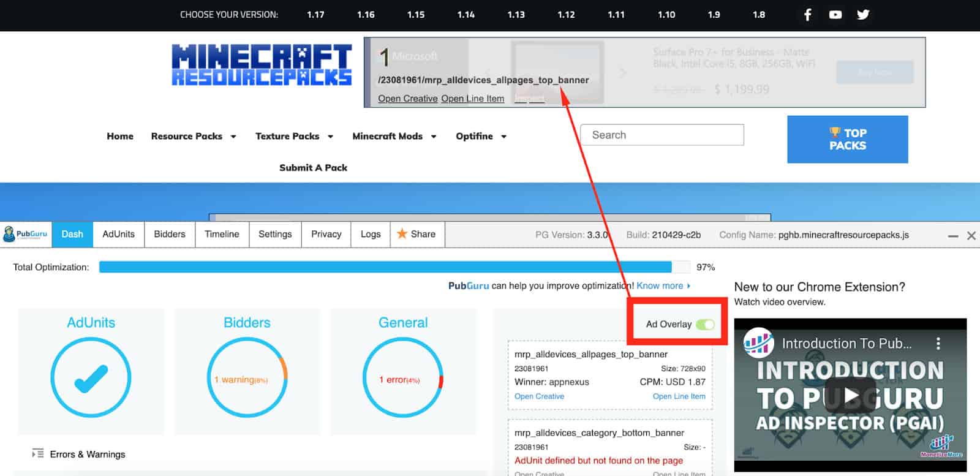980x476 pixels.
Task: Click Open Line Item under top_banner card
Action: click(679, 396)
